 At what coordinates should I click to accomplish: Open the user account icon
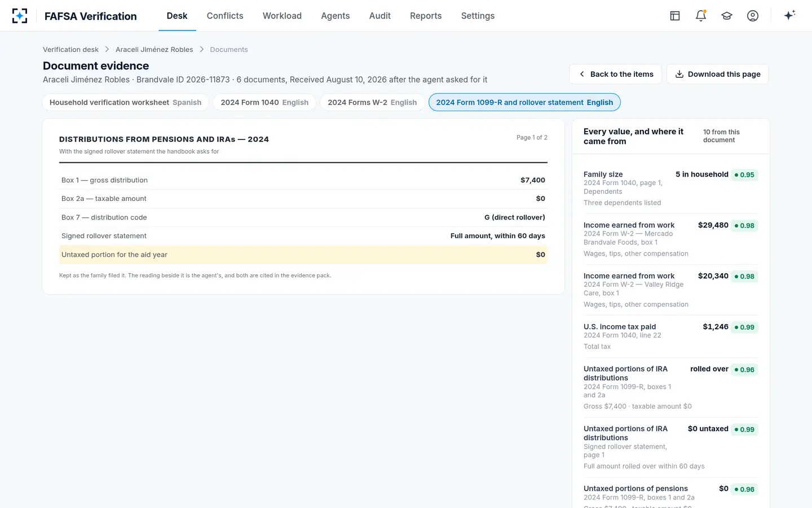click(753, 16)
